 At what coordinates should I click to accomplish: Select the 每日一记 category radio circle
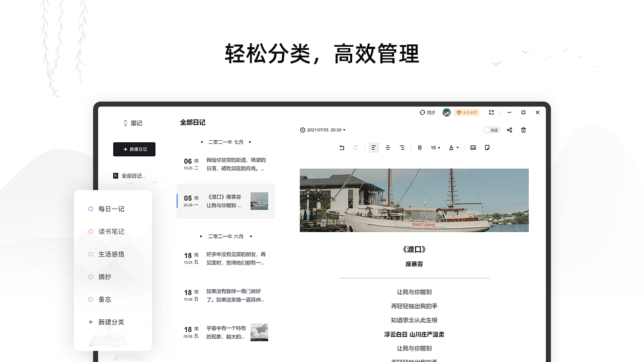(x=91, y=209)
